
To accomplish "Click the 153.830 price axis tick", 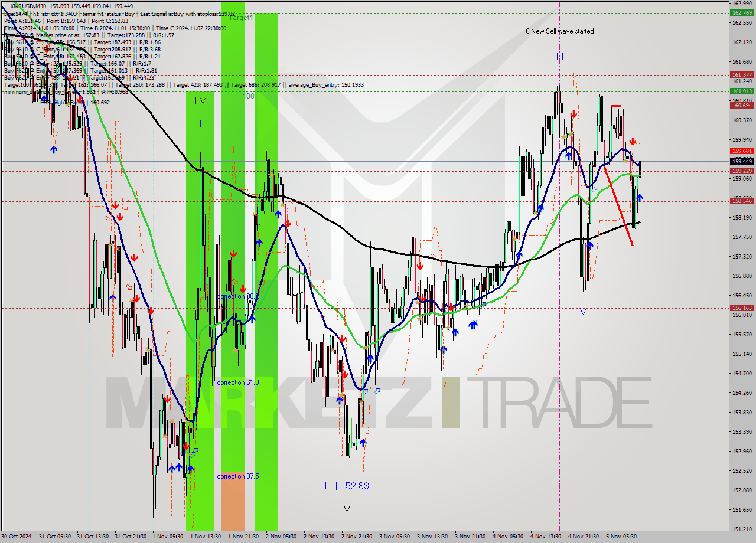I will tap(741, 412).
